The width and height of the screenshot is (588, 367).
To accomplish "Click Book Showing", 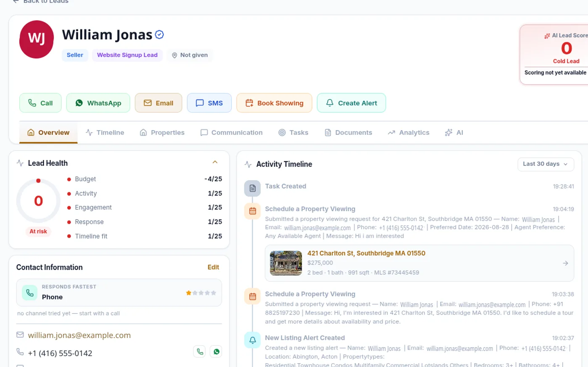I will click(274, 103).
